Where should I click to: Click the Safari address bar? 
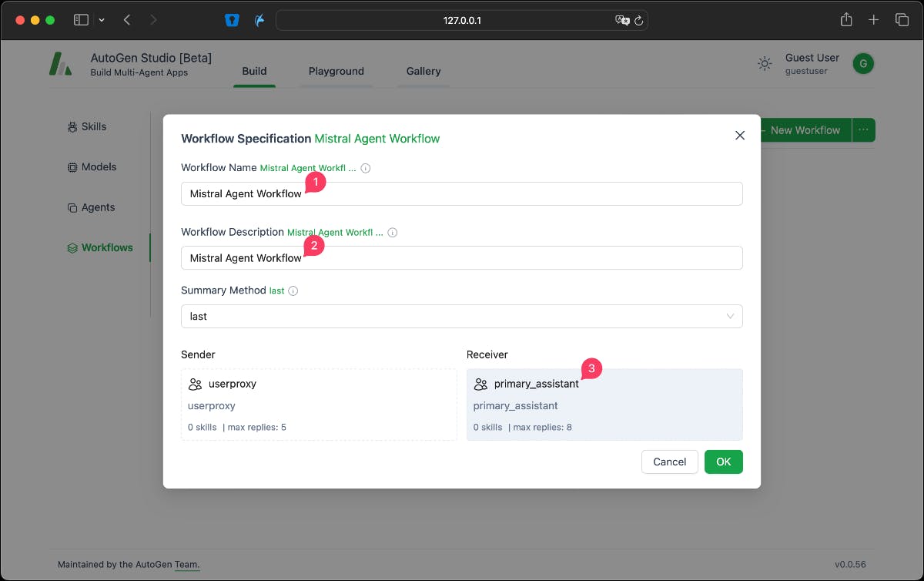[x=462, y=20]
